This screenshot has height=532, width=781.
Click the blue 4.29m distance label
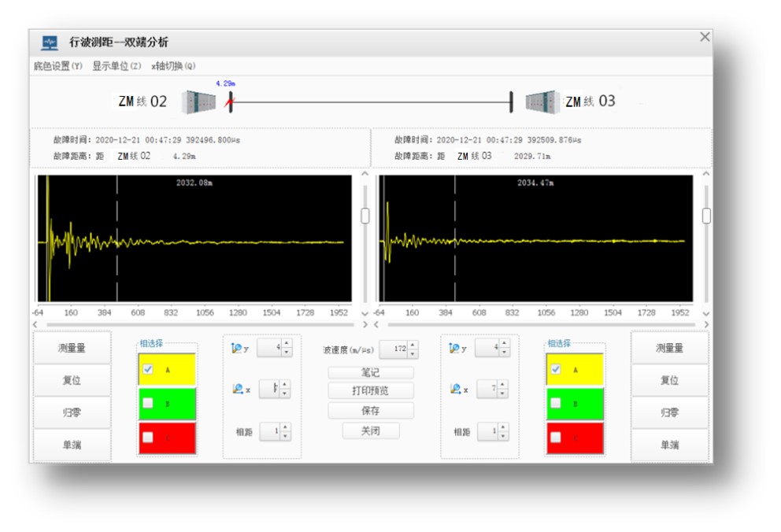click(226, 83)
